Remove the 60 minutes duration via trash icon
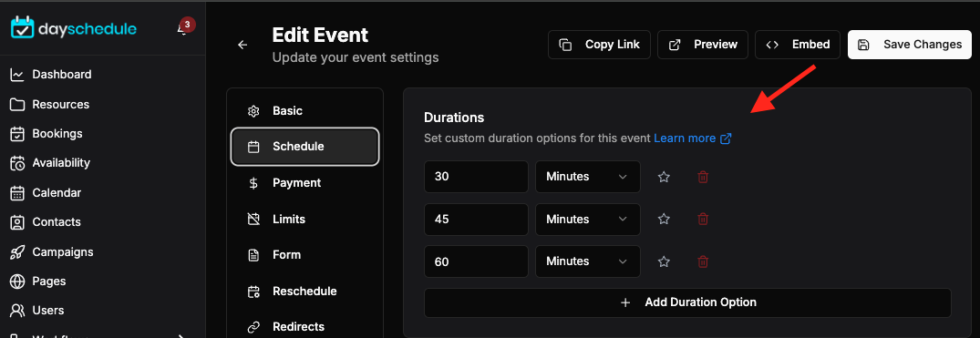The width and height of the screenshot is (980, 338). [x=703, y=261]
